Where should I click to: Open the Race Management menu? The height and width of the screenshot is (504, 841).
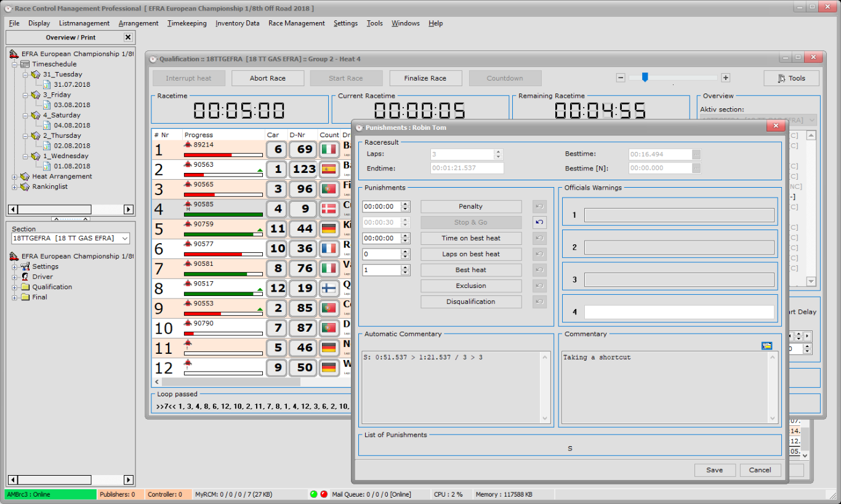[296, 23]
